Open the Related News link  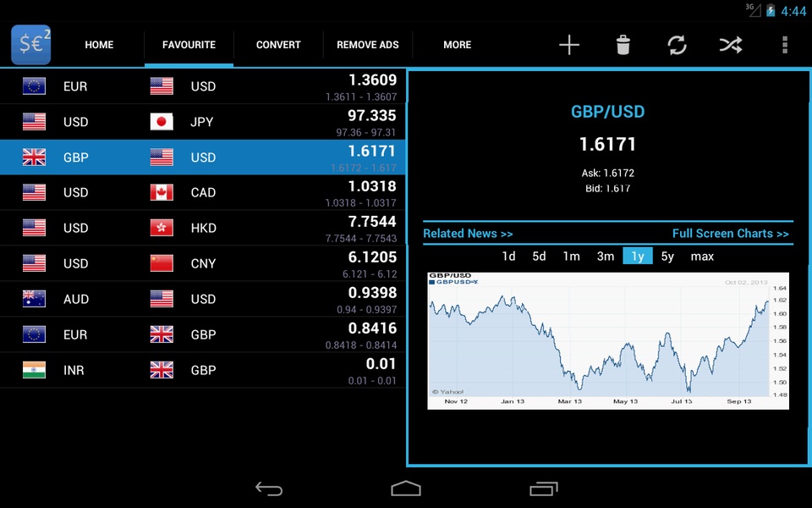[x=468, y=234]
